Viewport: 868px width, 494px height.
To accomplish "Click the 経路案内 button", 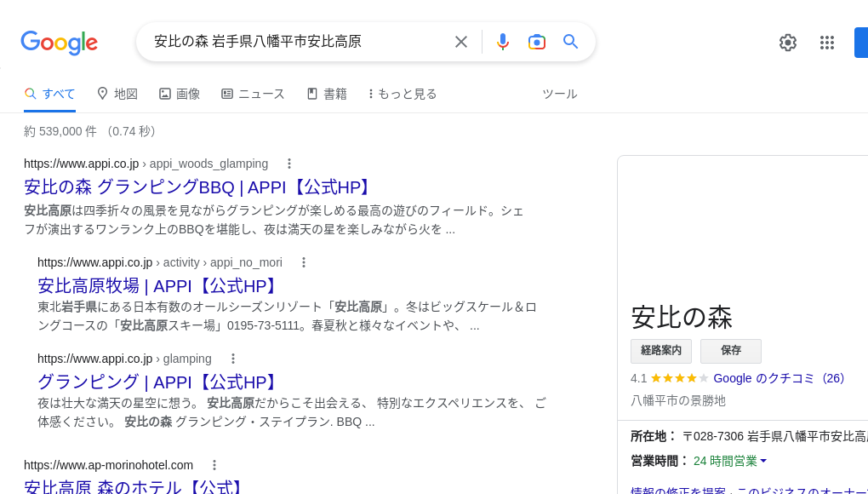I will (x=661, y=351).
